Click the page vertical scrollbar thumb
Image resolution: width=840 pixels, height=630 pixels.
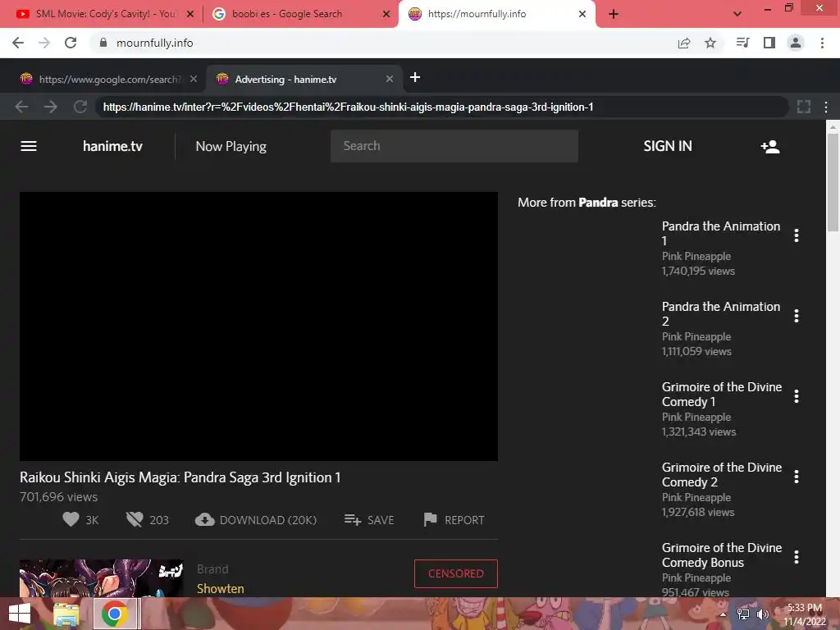833,182
